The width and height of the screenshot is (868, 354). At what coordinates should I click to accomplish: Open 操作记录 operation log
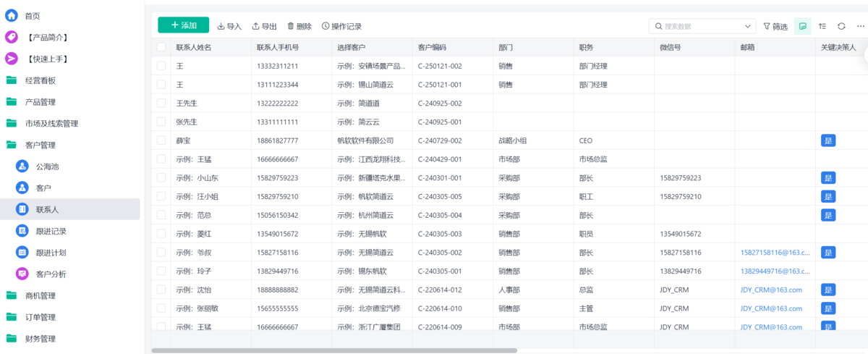coord(341,26)
